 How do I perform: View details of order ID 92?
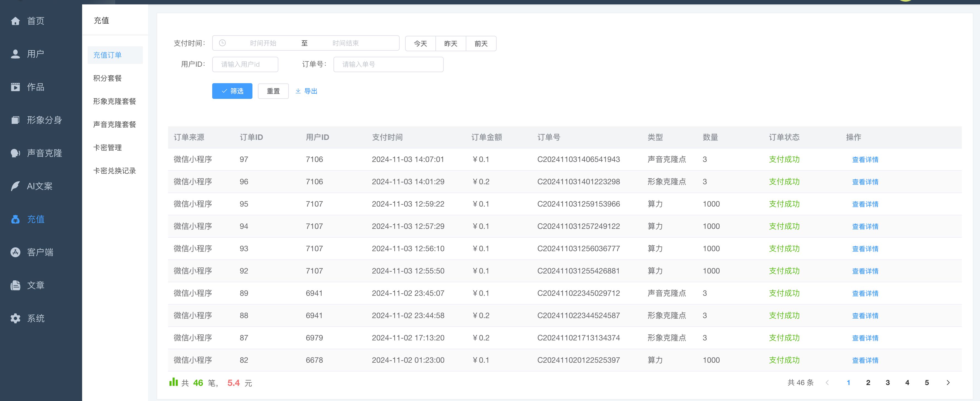pyautogui.click(x=865, y=271)
